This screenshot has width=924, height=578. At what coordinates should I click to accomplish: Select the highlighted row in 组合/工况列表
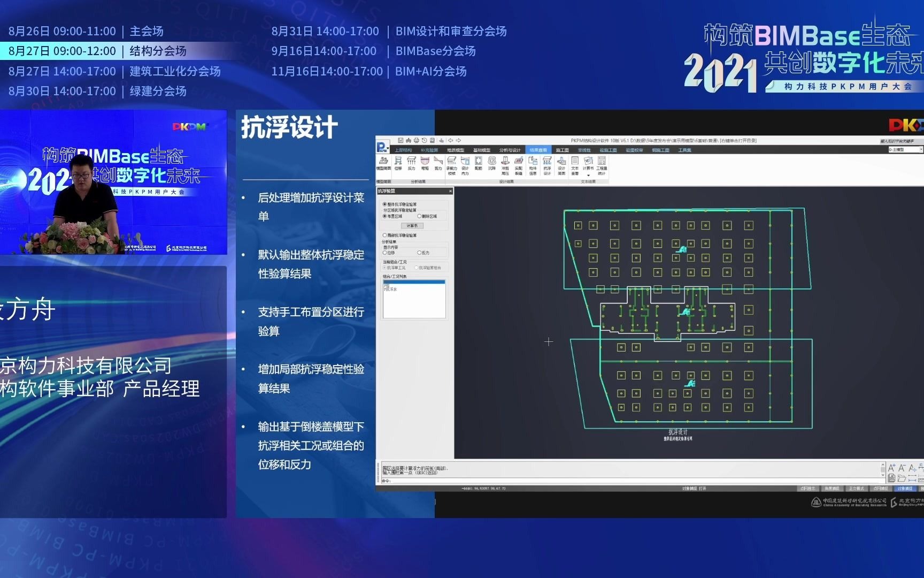tap(414, 282)
